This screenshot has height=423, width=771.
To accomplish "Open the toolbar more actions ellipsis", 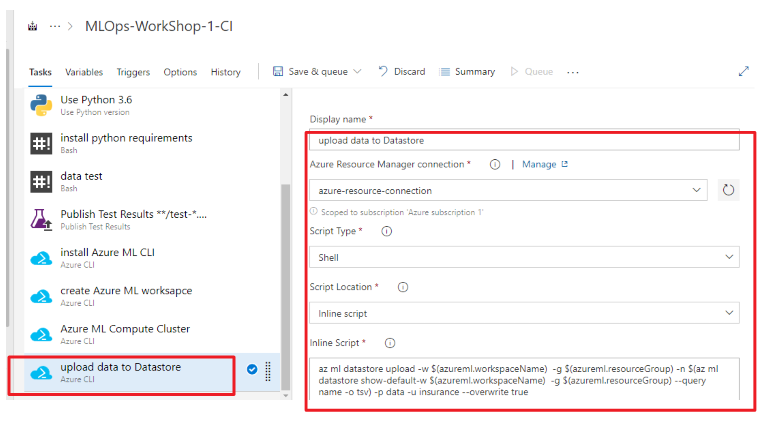I will pos(573,72).
